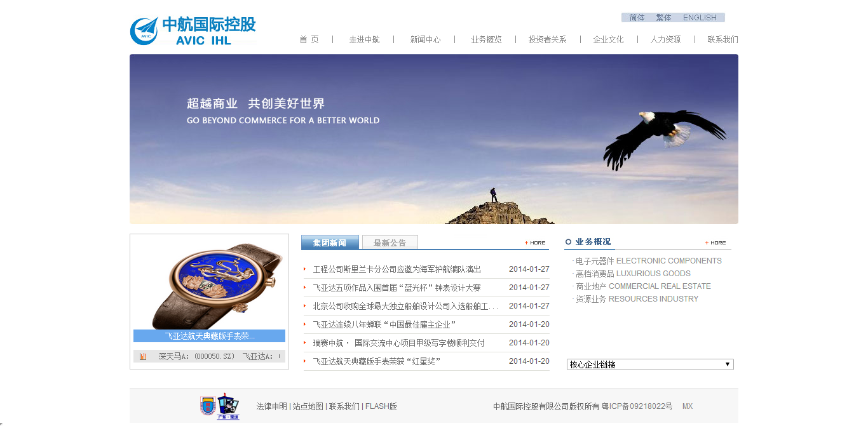Image resolution: width=868 pixels, height=433 pixels.
Task: Open 联系我们 in footer
Action: pyautogui.click(x=344, y=406)
